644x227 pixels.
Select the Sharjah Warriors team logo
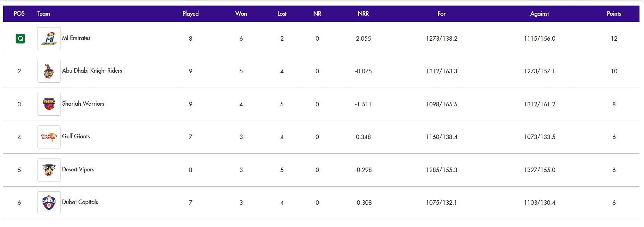[x=49, y=104]
